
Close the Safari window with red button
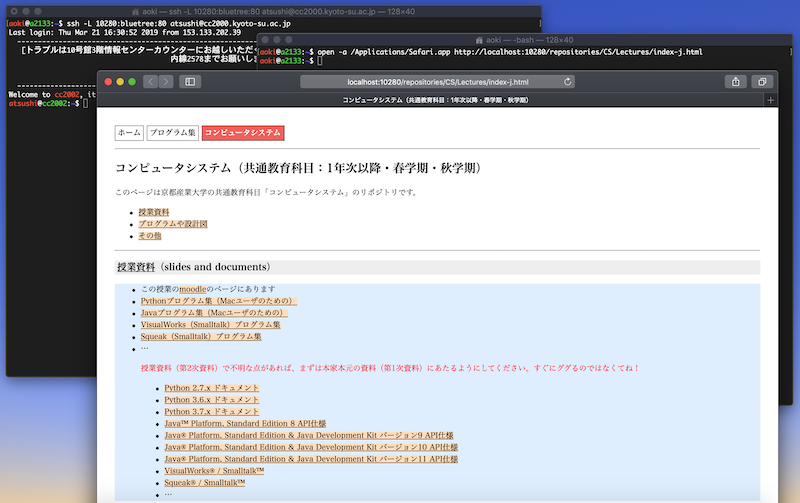[x=108, y=82]
